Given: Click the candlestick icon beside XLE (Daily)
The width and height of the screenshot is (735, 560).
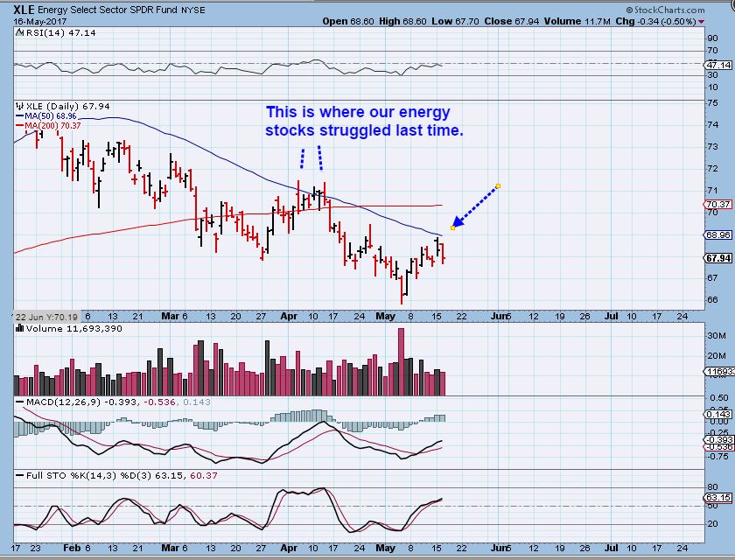Looking at the screenshot, I should [19, 106].
